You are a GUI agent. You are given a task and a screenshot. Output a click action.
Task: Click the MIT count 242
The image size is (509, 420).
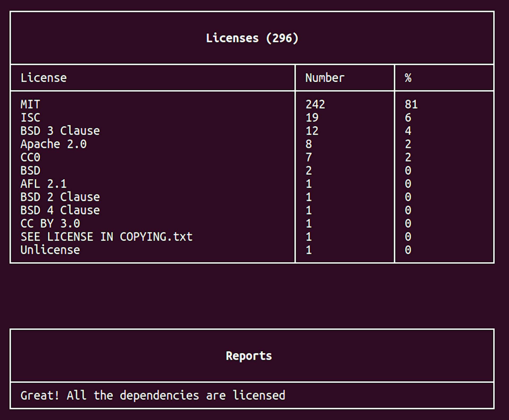pos(315,104)
